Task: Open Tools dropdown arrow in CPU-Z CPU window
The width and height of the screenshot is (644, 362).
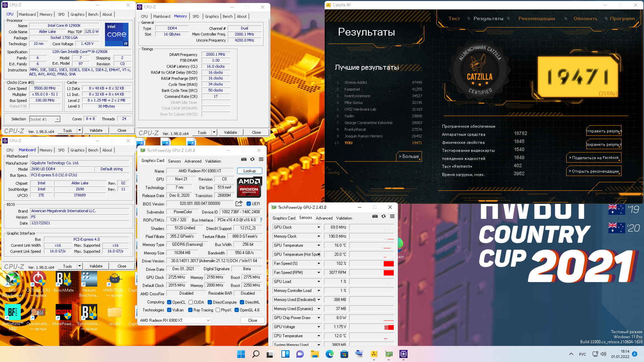Action: [x=79, y=130]
